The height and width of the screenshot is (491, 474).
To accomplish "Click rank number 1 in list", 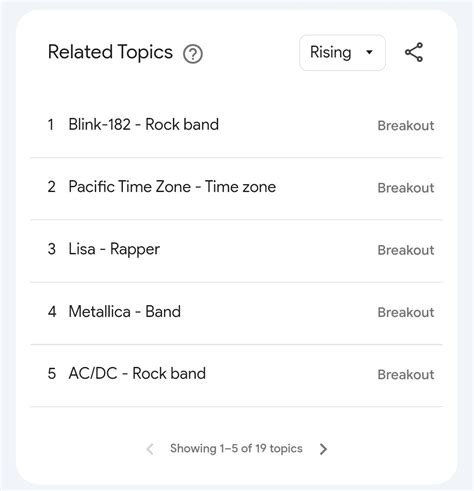I will [x=51, y=125].
